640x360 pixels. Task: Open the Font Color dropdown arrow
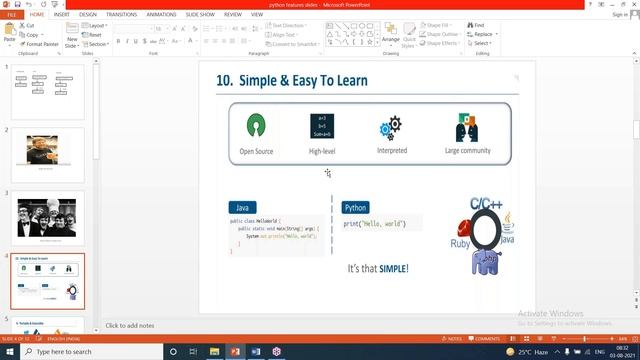(196, 41)
